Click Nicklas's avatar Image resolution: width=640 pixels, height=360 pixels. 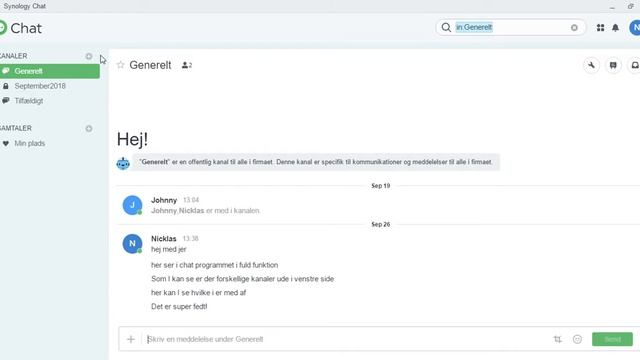(132, 244)
